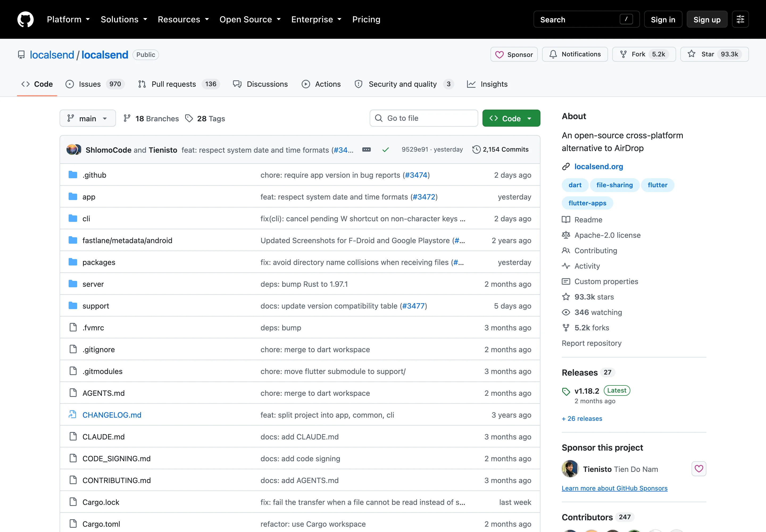The image size is (766, 532).
Task: Open the main branch selector dropdown
Action: tap(88, 118)
